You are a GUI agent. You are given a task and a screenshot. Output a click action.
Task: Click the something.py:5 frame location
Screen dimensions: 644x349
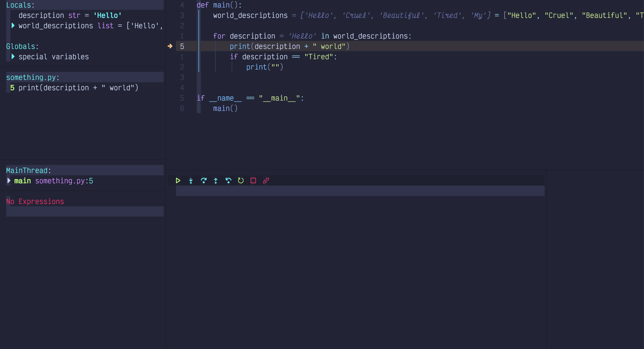64,181
